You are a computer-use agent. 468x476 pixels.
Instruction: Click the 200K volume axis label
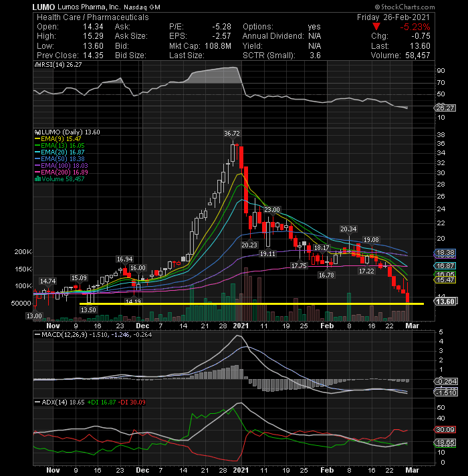[x=23, y=252]
